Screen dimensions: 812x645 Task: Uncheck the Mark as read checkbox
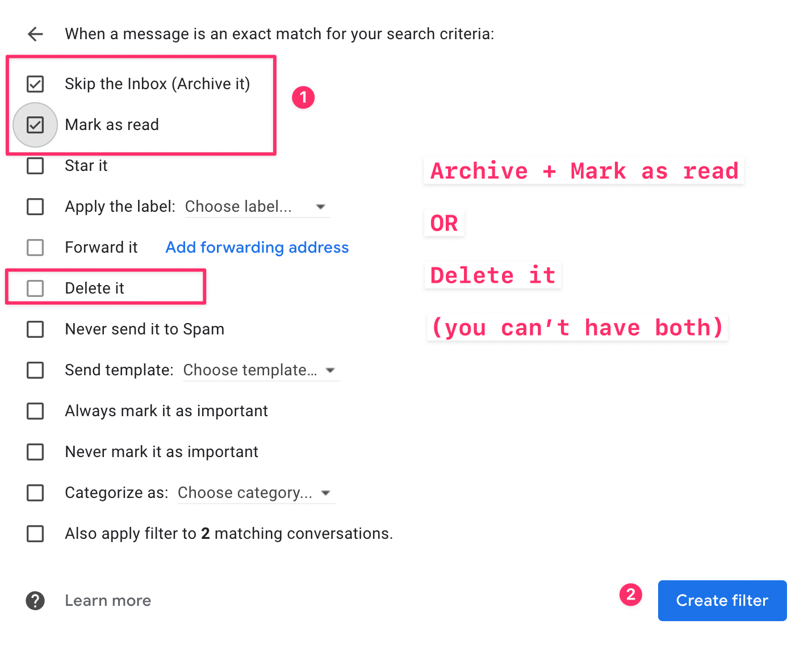(x=35, y=125)
